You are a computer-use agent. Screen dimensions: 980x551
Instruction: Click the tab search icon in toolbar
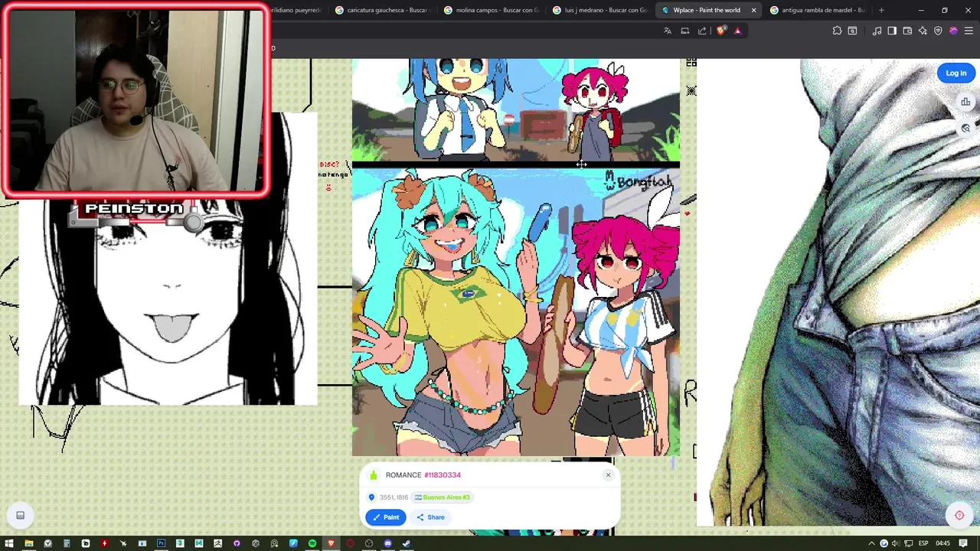(852, 31)
